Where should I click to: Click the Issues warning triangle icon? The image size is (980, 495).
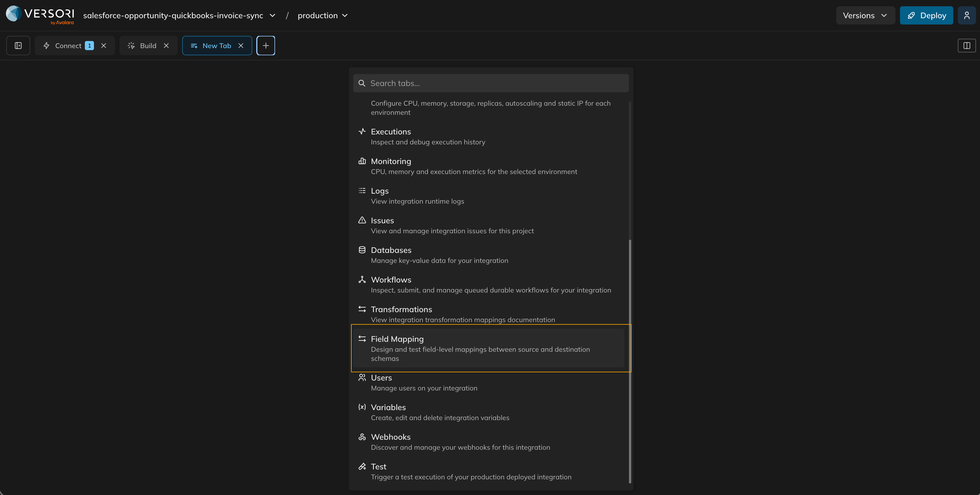362,220
